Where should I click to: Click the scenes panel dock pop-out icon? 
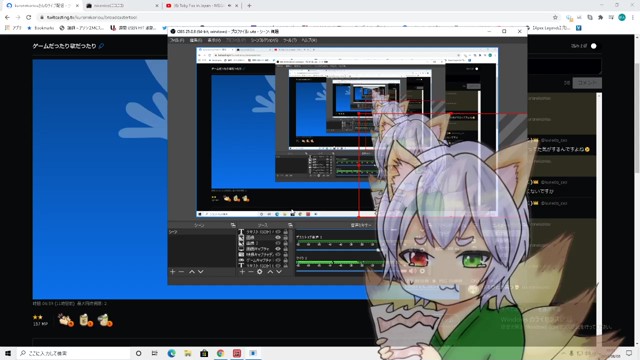233,225
